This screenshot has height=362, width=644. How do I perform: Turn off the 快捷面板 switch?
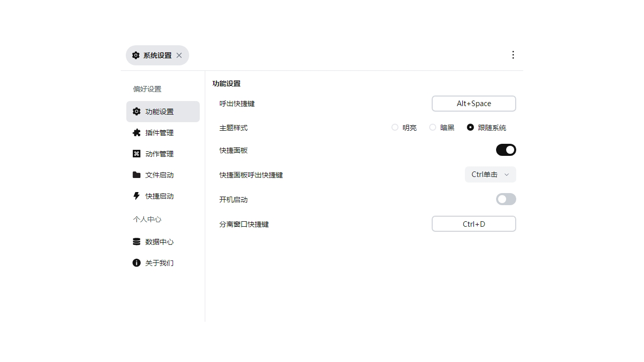506,150
